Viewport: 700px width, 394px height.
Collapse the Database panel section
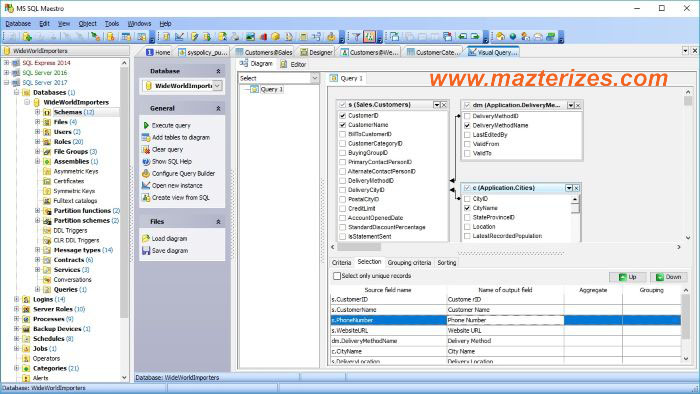click(x=218, y=71)
